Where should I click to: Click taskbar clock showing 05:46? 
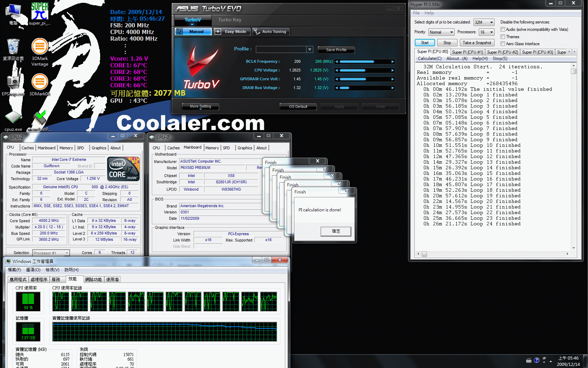568,361
